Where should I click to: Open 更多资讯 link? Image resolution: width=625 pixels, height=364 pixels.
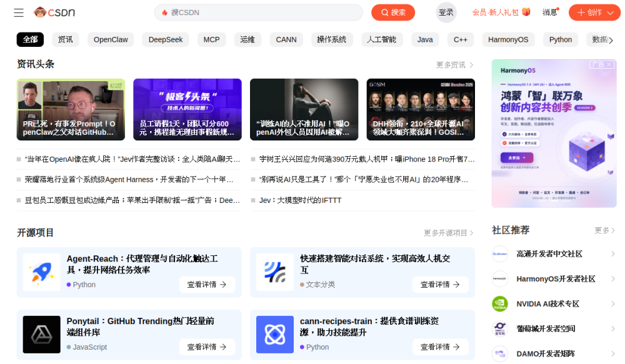tap(454, 64)
